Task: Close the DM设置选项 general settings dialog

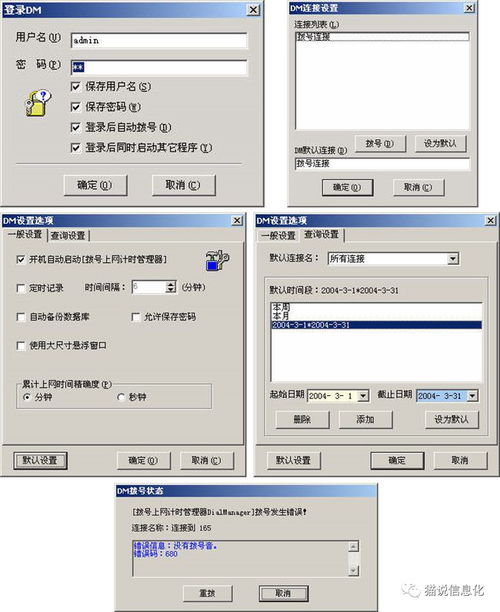Action: [x=237, y=221]
